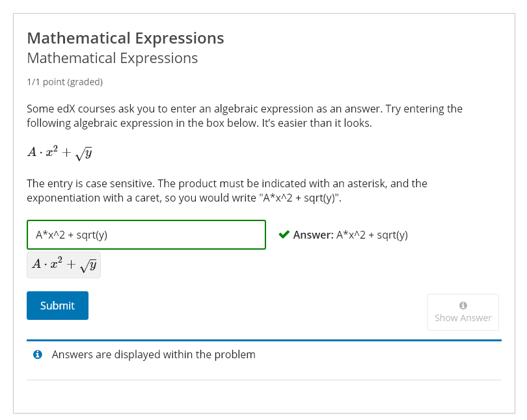Click the quoted example "A*x^2 + sqrt(y)" in instructions

coord(299,198)
